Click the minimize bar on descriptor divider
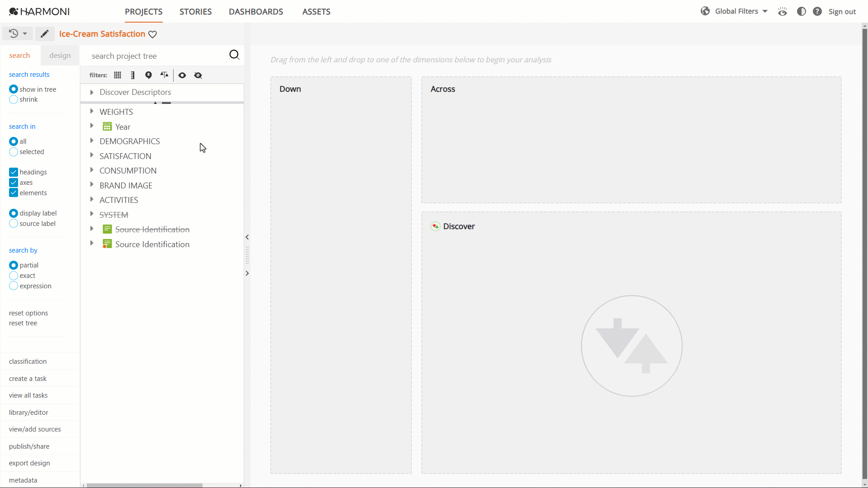The height and width of the screenshot is (488, 868). coord(166,103)
